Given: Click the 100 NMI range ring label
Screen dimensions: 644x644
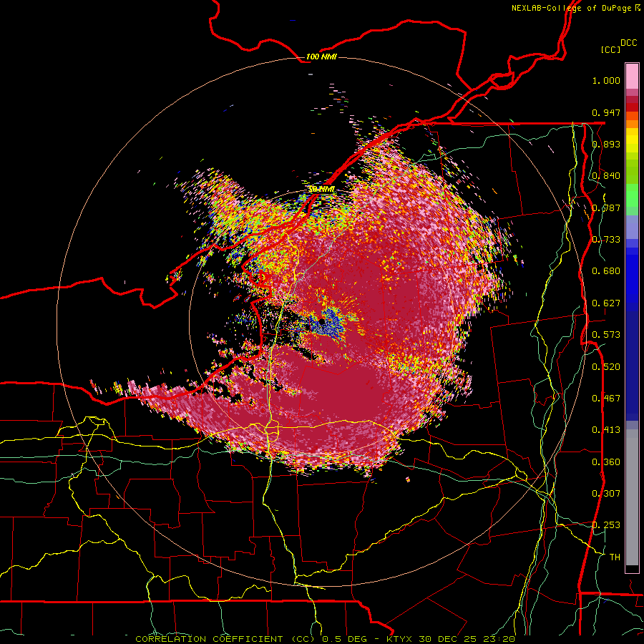Looking at the screenshot, I should tap(321, 57).
